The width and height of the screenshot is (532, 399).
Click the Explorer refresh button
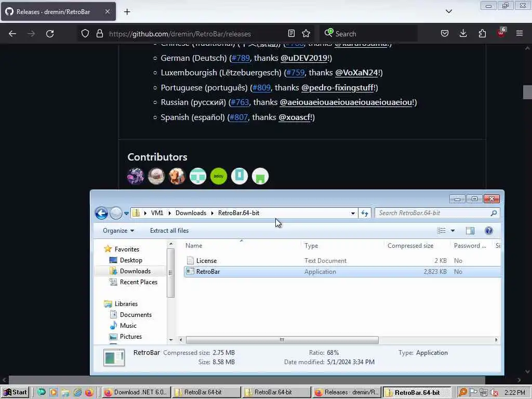(x=365, y=213)
